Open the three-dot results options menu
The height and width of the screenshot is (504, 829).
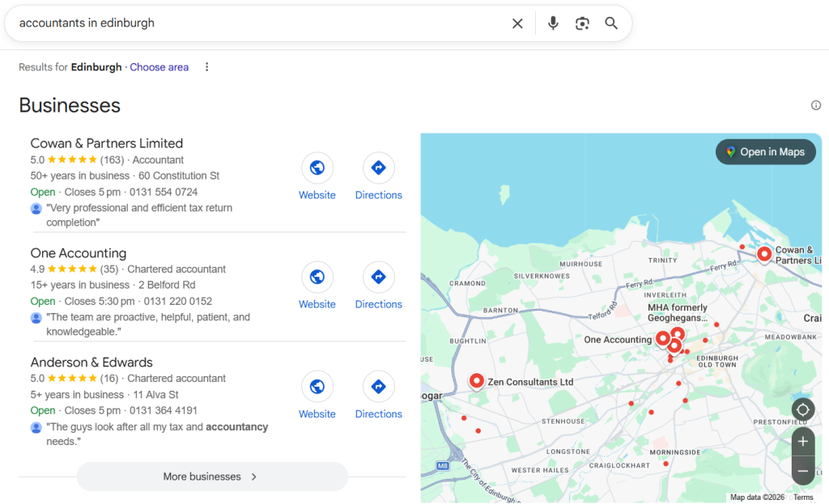coord(206,67)
